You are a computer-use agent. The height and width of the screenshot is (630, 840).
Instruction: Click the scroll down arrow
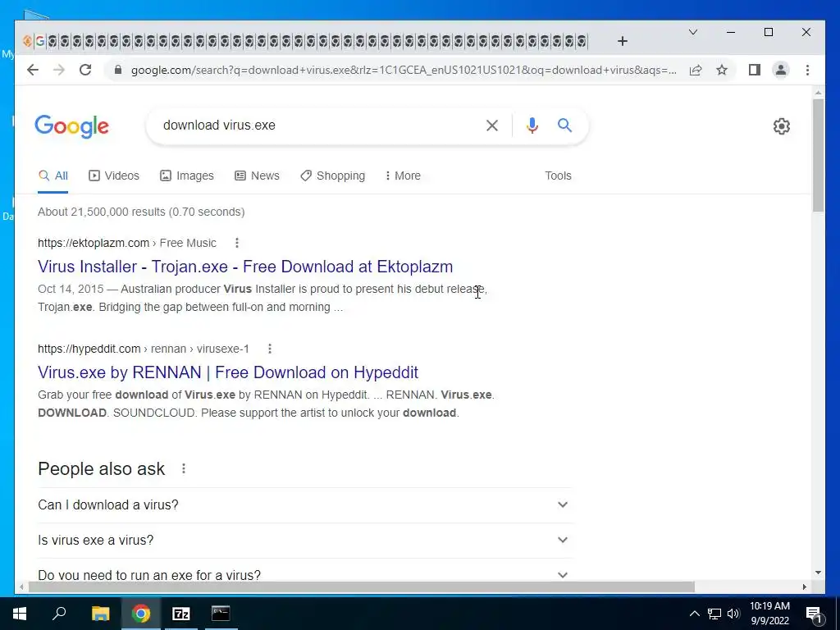[x=818, y=573]
